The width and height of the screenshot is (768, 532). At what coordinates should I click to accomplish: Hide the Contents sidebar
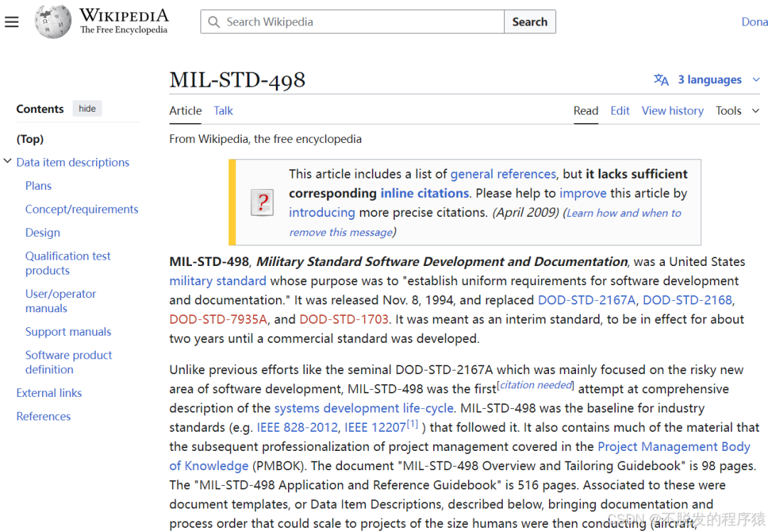[x=87, y=109]
